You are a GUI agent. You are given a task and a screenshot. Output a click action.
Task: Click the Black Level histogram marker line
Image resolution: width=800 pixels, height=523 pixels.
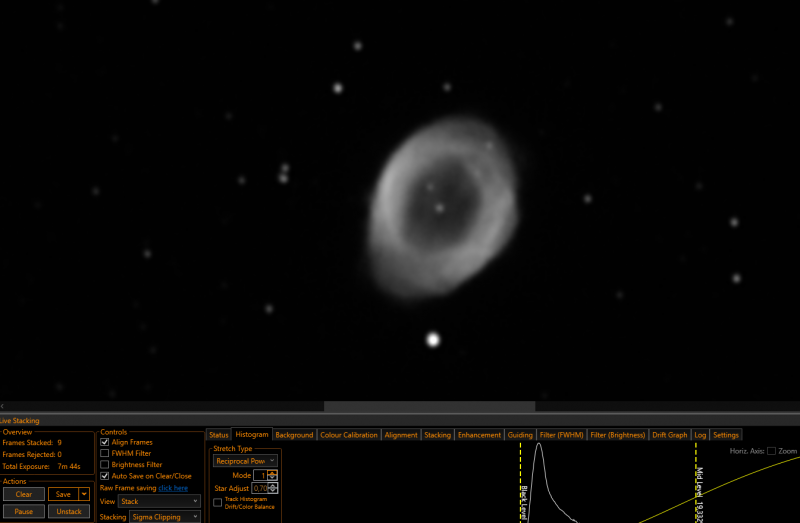[520, 482]
